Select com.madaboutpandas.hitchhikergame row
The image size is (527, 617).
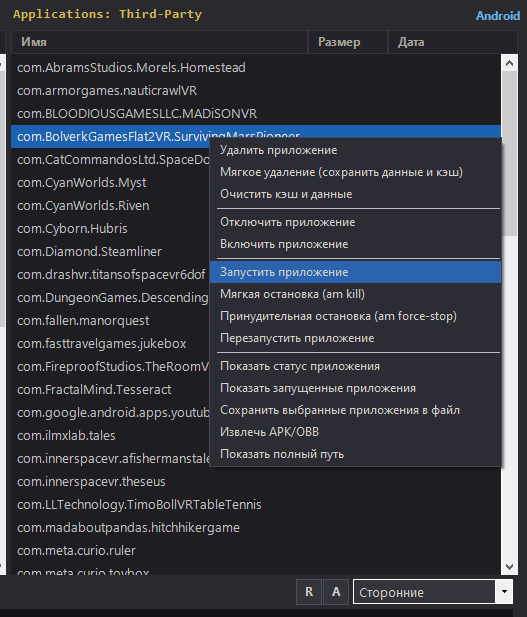pyautogui.click(x=256, y=528)
